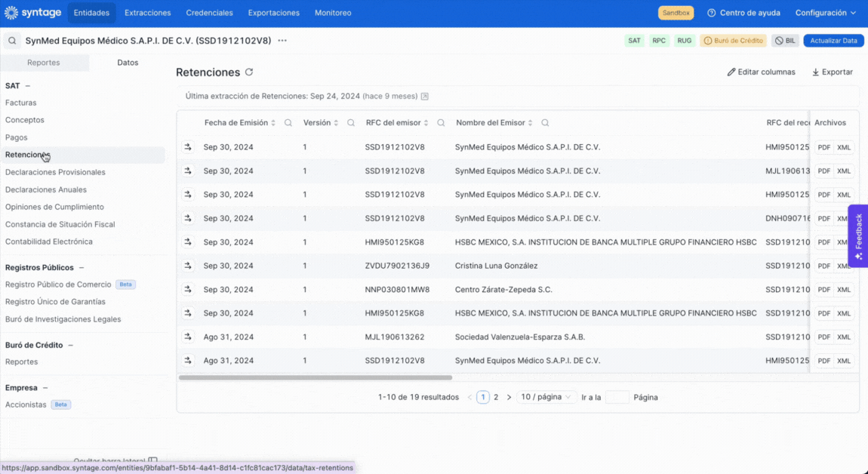This screenshot has height=474, width=868.
Task: Open Buró de Investigaciones Legales
Action: [63, 319]
